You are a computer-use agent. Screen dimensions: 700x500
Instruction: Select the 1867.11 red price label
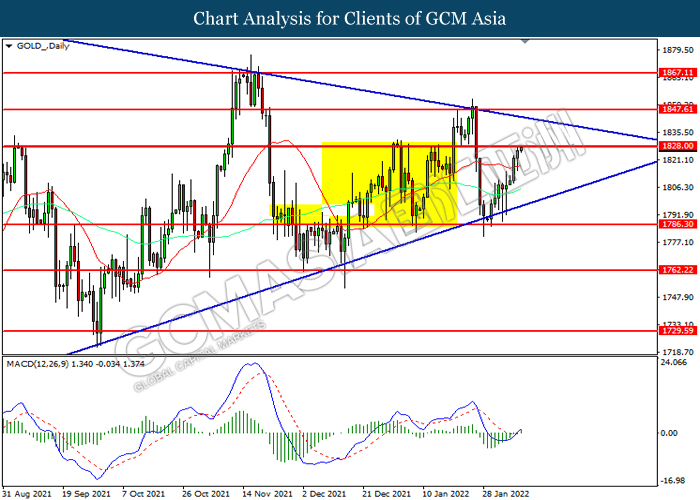tap(678, 73)
